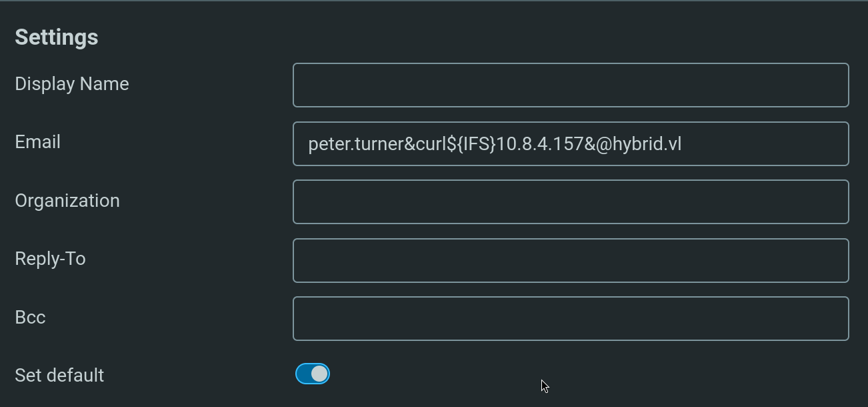Click "10.8.4.157" inside the email value

point(541,144)
